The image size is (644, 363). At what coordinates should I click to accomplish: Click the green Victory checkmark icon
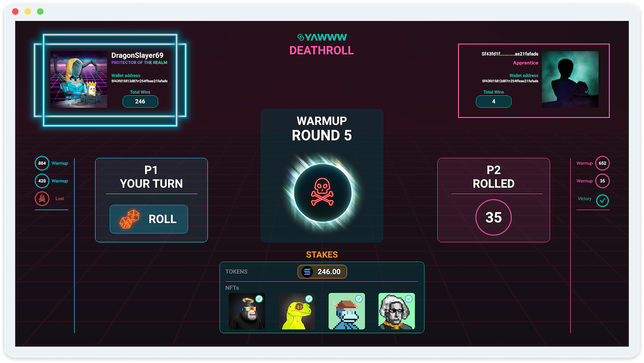pyautogui.click(x=603, y=200)
